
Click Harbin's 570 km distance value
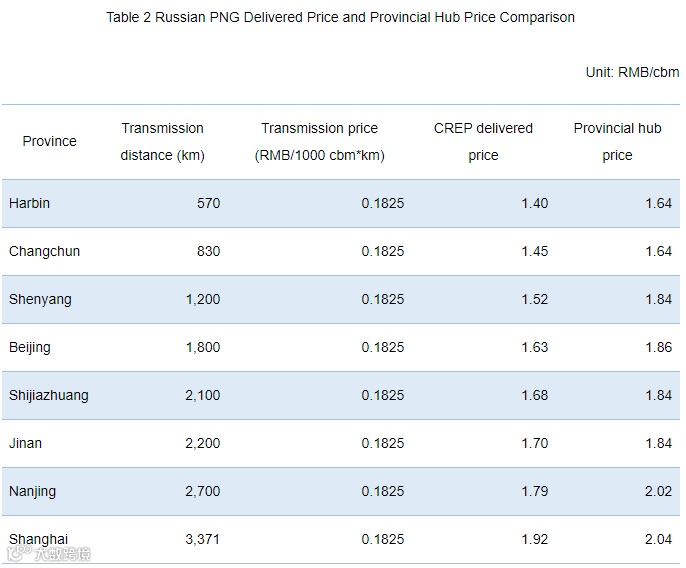[x=208, y=203]
